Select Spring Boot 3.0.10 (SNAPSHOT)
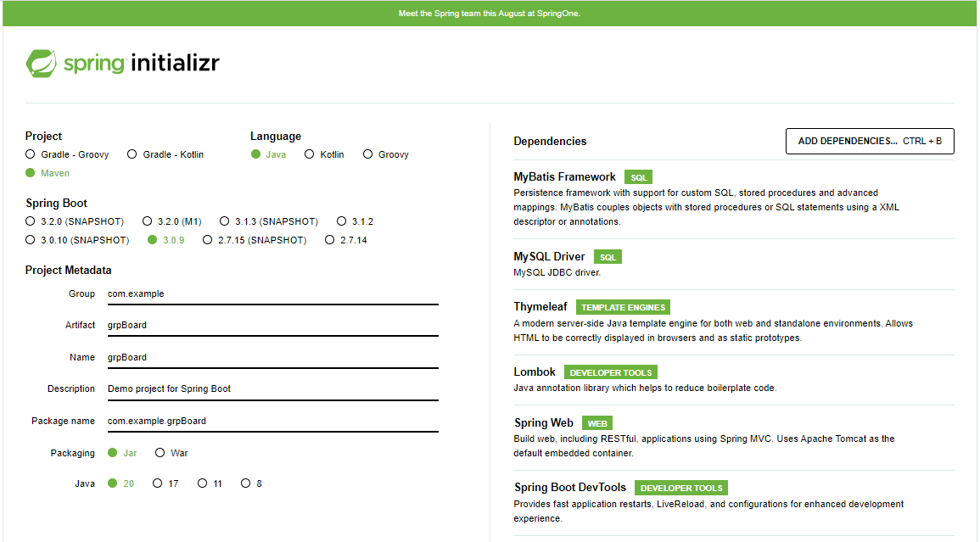Screen dimensions: 980x542 tap(77, 240)
